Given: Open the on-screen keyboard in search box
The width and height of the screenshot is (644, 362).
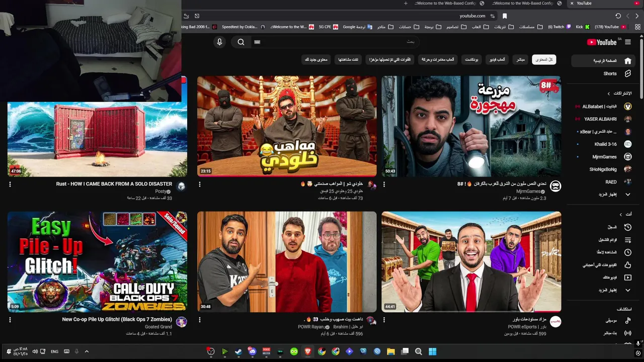Looking at the screenshot, I should [x=257, y=42].
